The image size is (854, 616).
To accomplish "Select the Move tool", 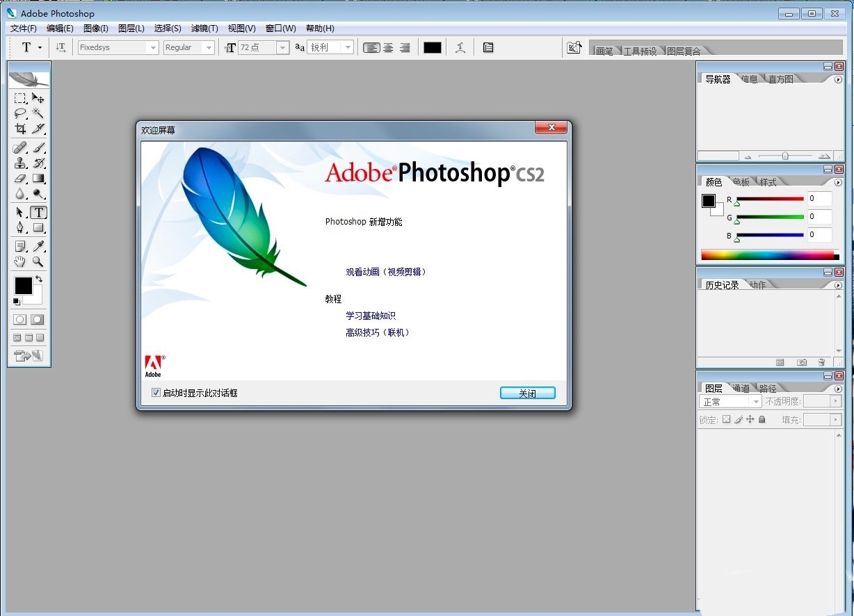I will tap(38, 97).
